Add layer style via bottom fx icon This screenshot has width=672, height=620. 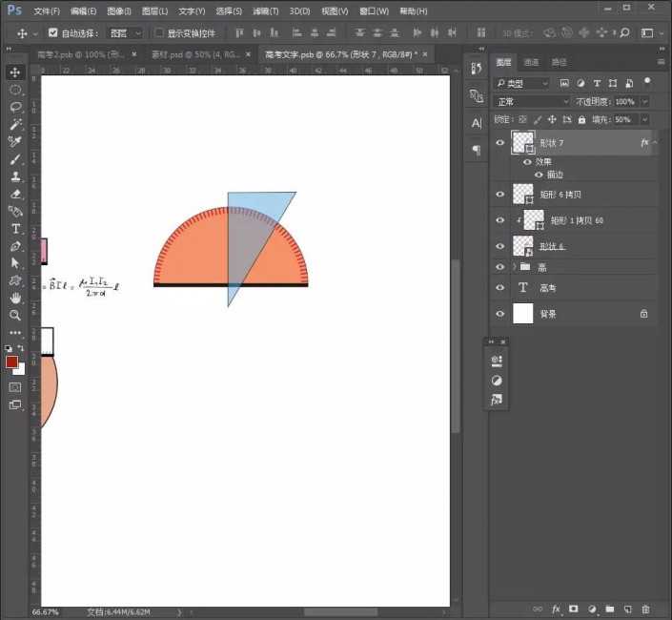pos(556,609)
